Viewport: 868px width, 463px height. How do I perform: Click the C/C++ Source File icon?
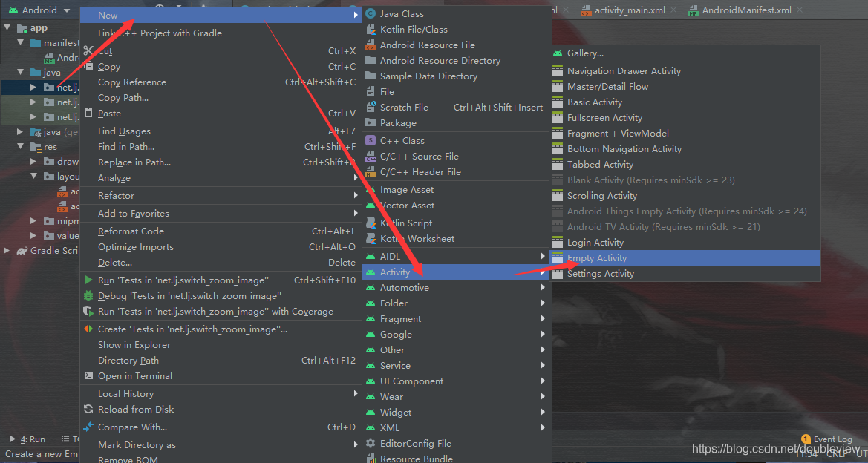[371, 156]
